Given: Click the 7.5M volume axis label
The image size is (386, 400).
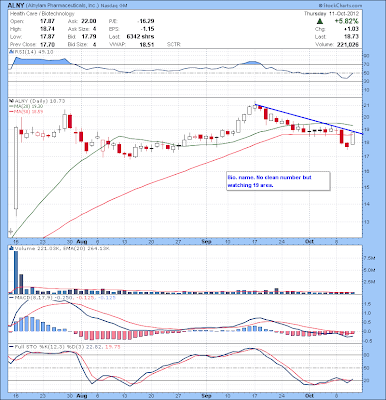Looking at the screenshot, I should coord(369,258).
